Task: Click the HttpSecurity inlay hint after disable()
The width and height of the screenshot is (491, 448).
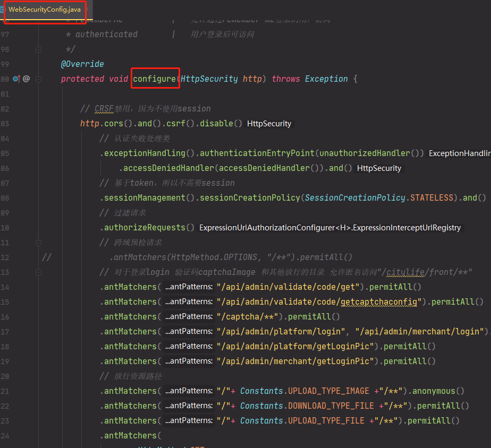Action: 269,124
